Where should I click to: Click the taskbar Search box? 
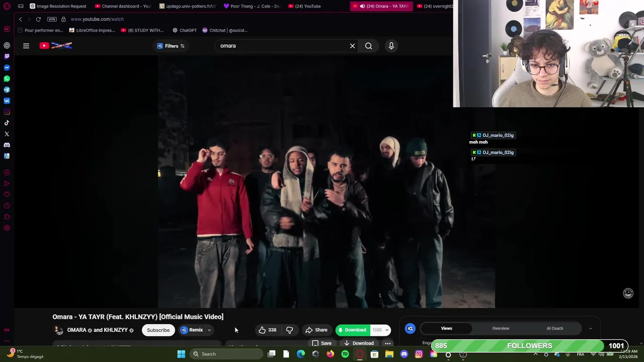[226, 354]
